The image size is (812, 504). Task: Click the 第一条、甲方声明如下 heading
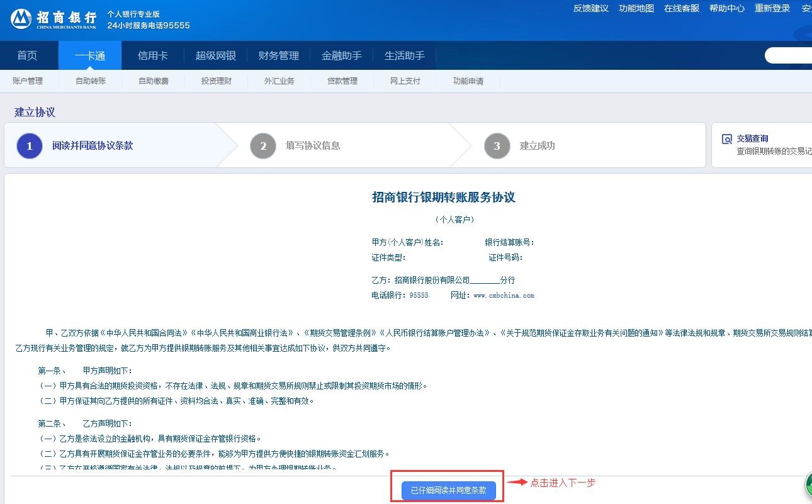(x=85, y=371)
